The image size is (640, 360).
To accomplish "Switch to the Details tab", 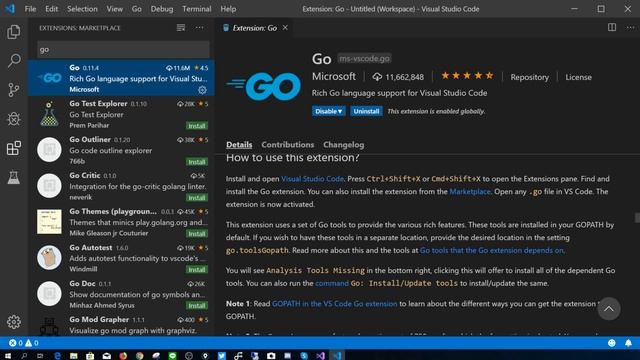I will [x=239, y=144].
